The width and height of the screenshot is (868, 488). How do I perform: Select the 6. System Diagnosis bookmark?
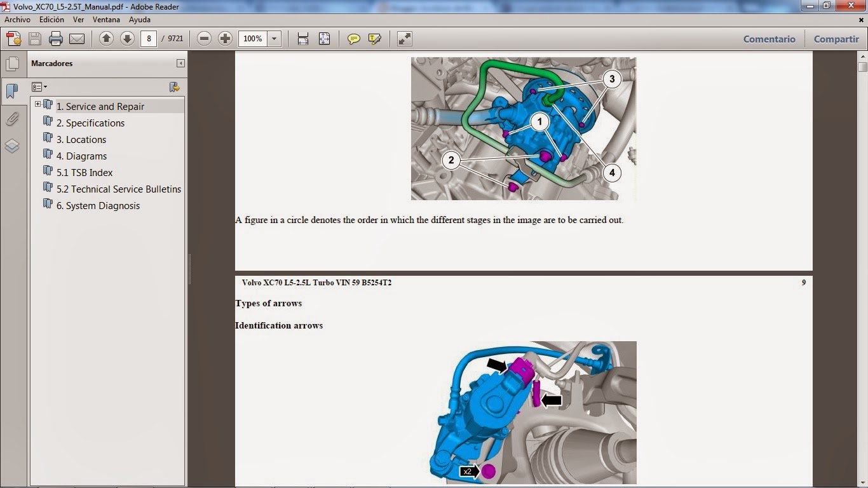pyautogui.click(x=98, y=205)
